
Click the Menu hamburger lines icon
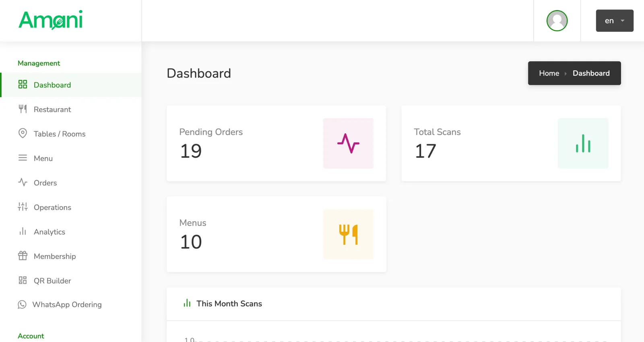pos(23,158)
